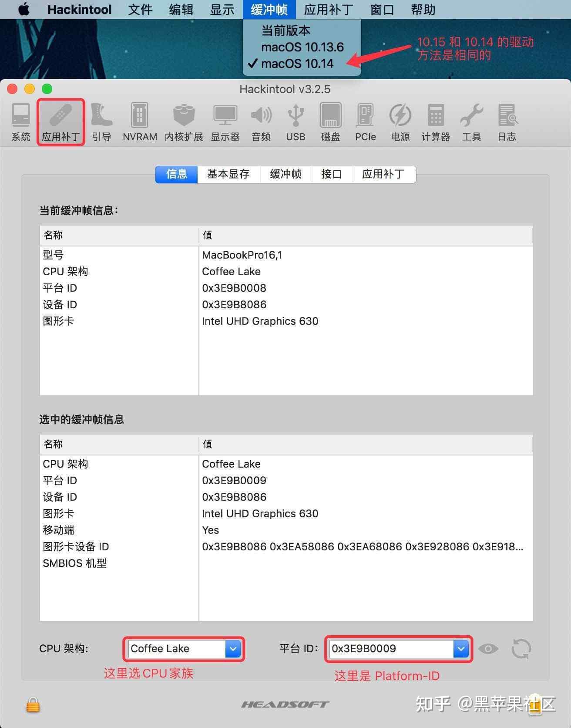Click the 名称 header in current framebuffer table
The height and width of the screenshot is (728, 571).
pyautogui.click(x=119, y=235)
